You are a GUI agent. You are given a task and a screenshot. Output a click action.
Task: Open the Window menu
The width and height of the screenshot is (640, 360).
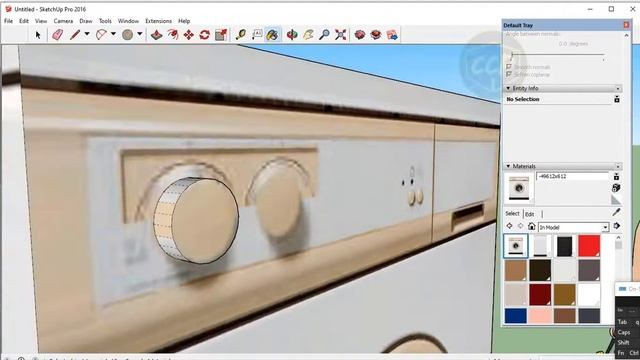point(128,21)
